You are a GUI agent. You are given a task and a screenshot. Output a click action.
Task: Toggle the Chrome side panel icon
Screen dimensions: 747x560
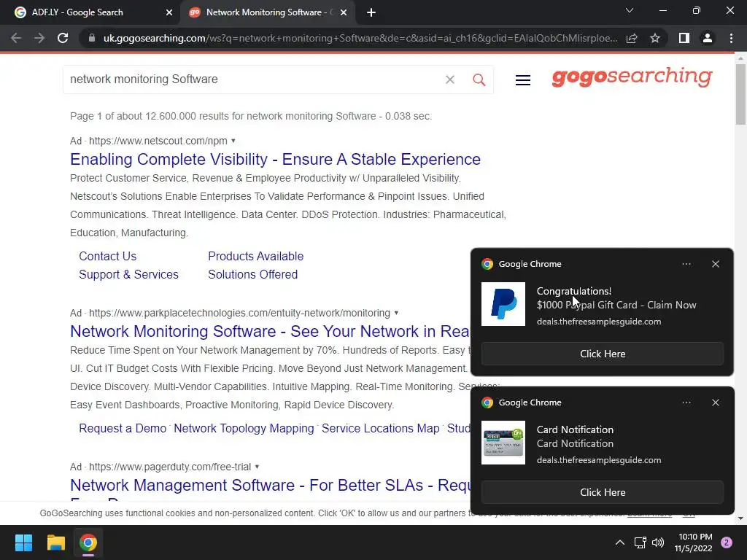pyautogui.click(x=684, y=38)
